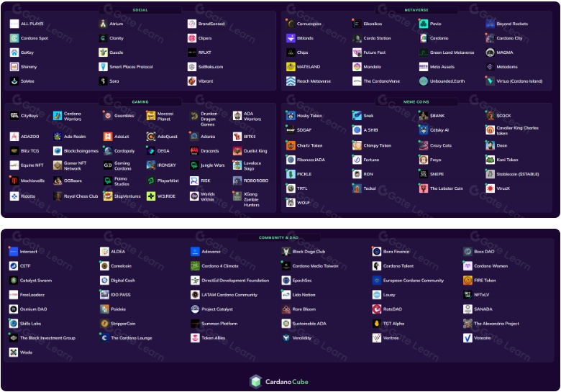Click the Unbounded.Earth globe icon
561x392 pixels.
pos(424,81)
